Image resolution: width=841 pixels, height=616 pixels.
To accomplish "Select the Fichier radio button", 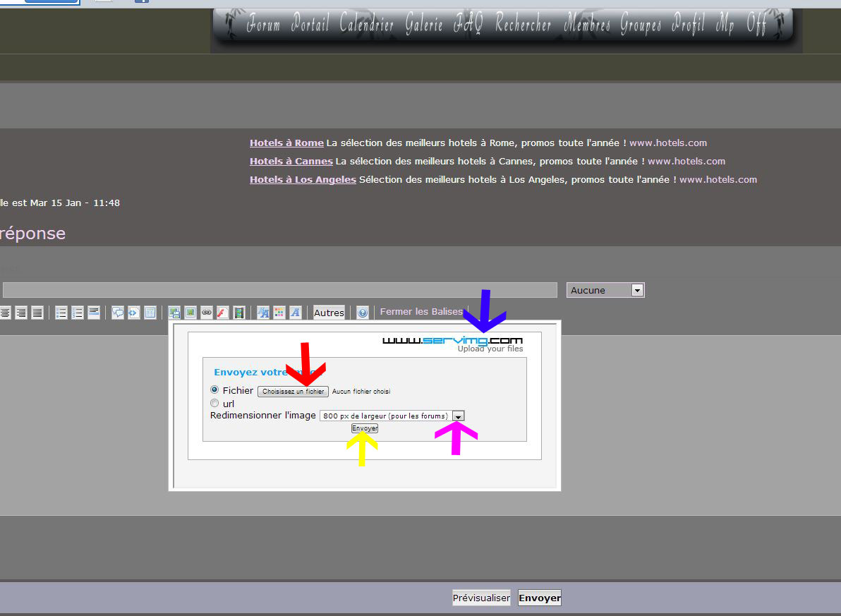I will tap(214, 389).
